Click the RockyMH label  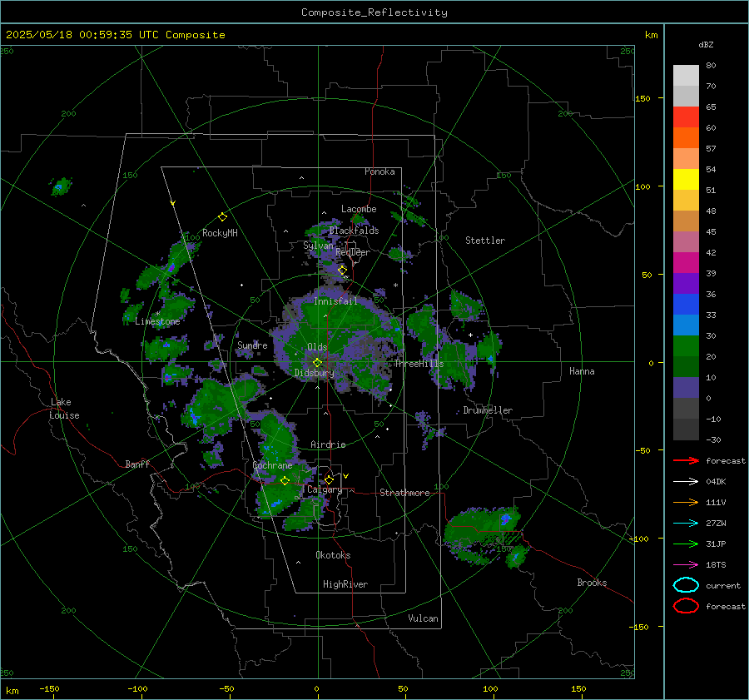[220, 233]
